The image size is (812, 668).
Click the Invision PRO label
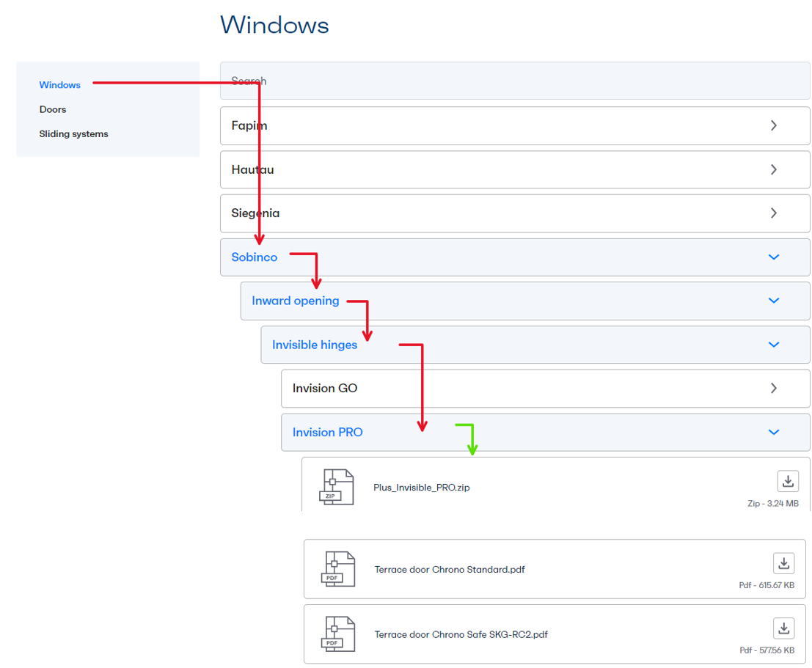pos(327,432)
